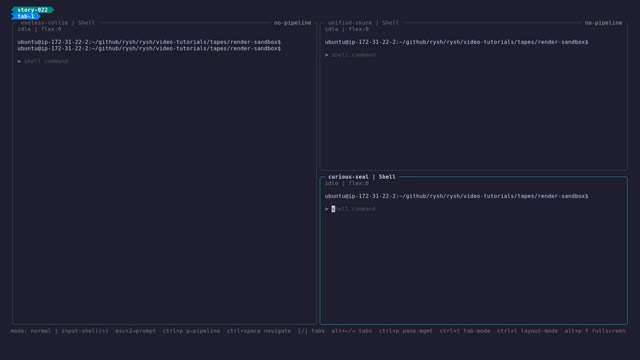Click the 'mode: normal' status bar entry
The width and height of the screenshot is (640, 360).
pos(31,331)
